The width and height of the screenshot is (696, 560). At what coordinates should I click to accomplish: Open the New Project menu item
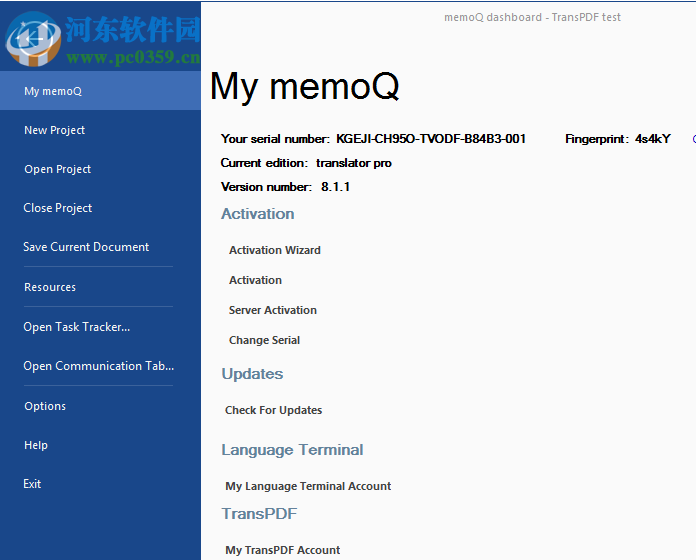click(x=54, y=130)
